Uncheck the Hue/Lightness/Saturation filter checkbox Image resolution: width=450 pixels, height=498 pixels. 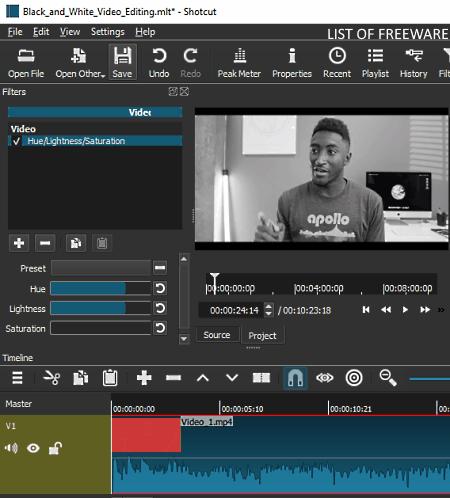pos(16,141)
